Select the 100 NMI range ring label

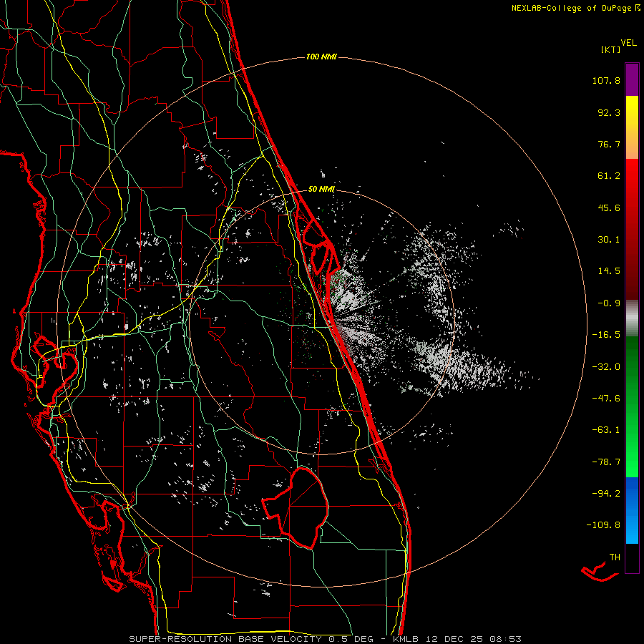(x=321, y=57)
